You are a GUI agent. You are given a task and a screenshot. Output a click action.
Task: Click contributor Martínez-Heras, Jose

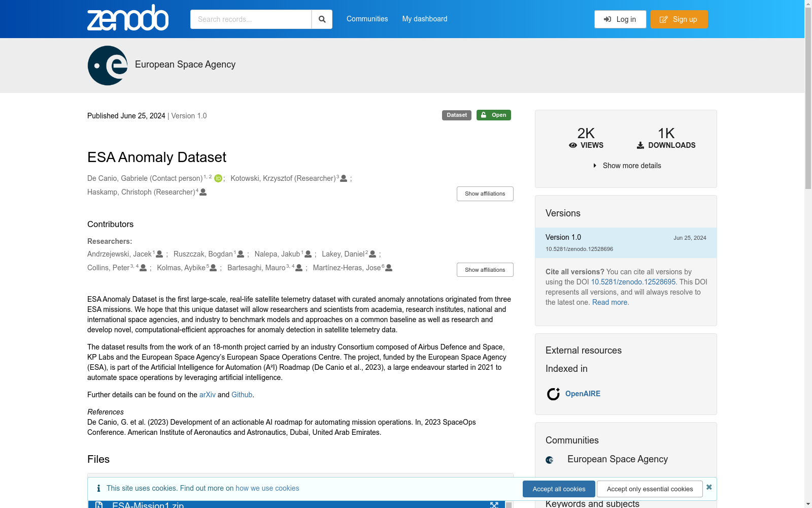click(347, 268)
